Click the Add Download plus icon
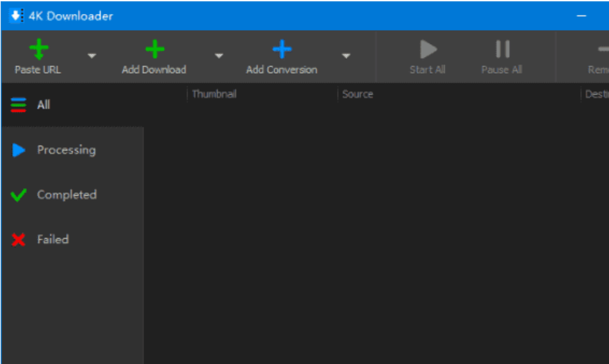This screenshot has height=364, width=609. [x=154, y=50]
